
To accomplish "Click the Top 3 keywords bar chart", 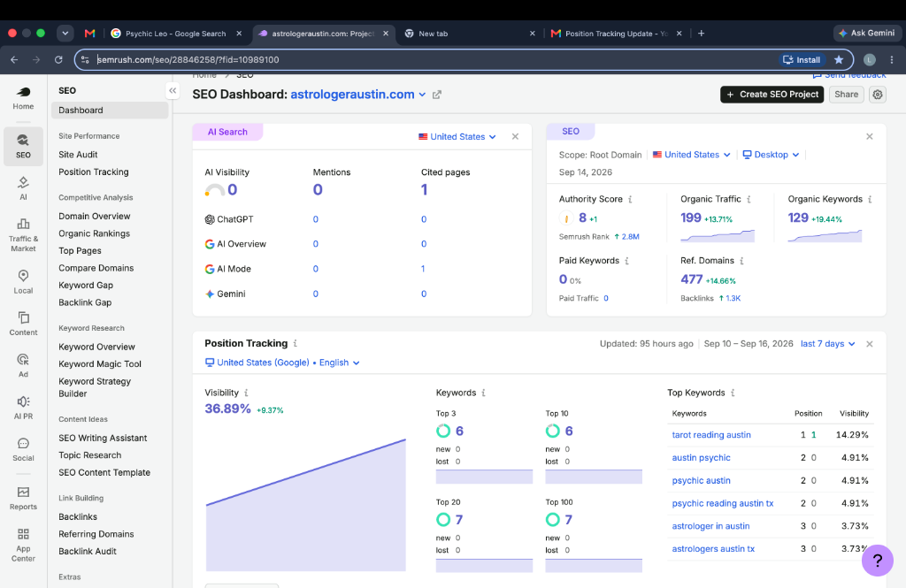I will coord(484,477).
